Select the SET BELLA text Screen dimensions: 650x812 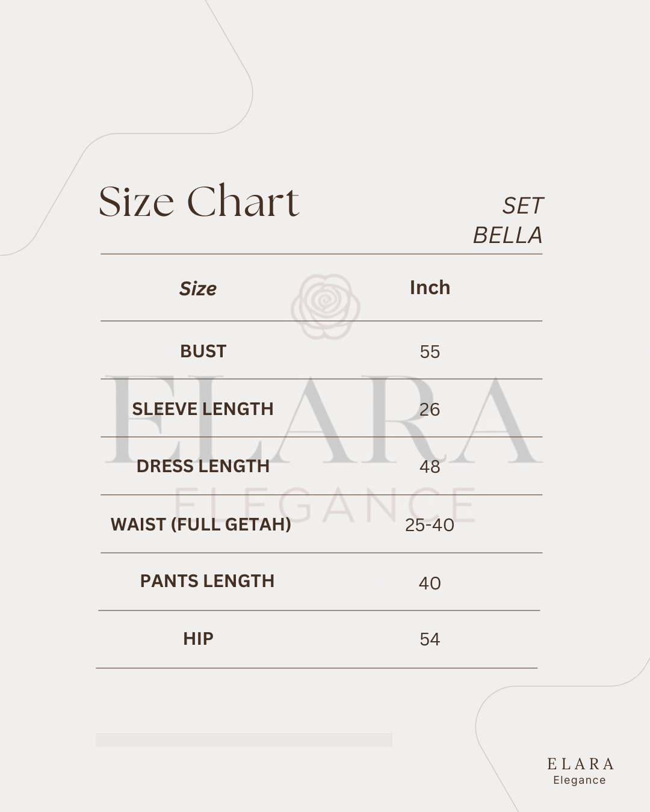(x=509, y=221)
